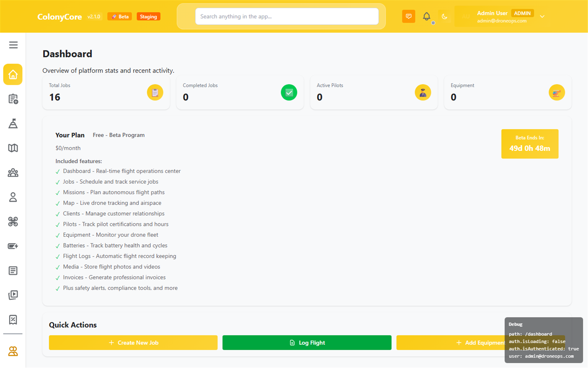Open the notifications bell
The image size is (588, 368).
tap(427, 16)
